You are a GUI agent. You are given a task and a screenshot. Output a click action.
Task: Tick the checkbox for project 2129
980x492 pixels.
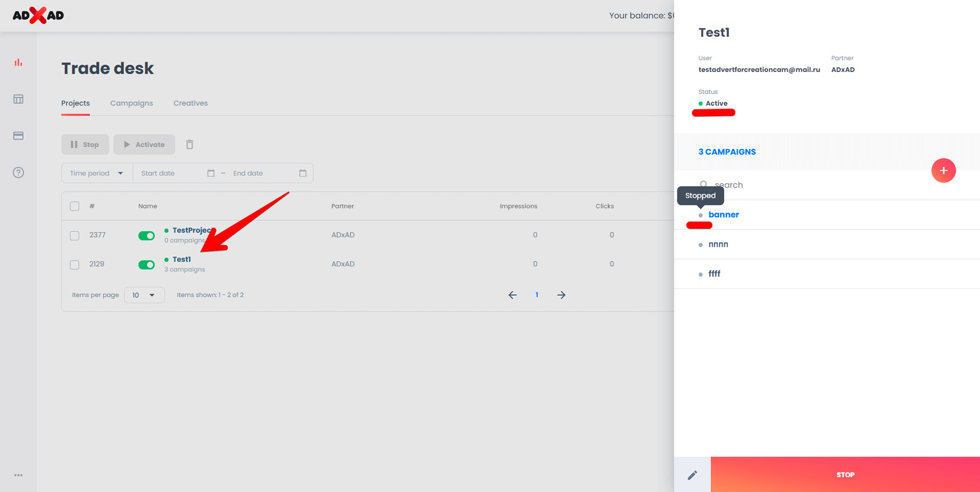coord(74,265)
